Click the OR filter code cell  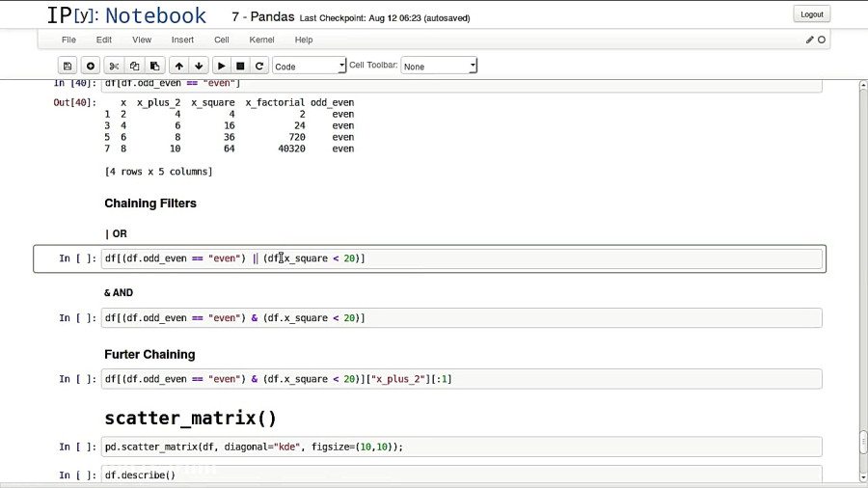point(462,258)
